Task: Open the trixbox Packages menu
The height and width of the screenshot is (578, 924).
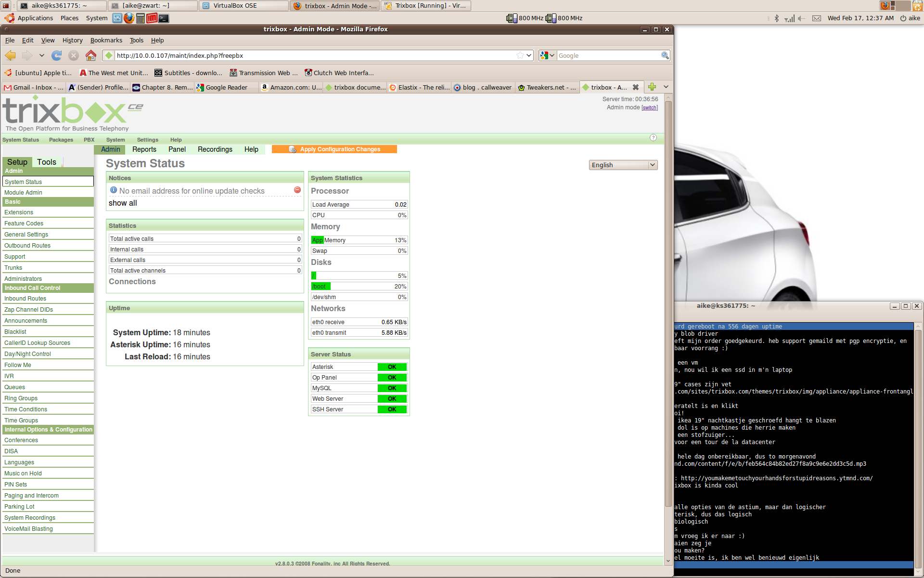Action: click(61, 140)
